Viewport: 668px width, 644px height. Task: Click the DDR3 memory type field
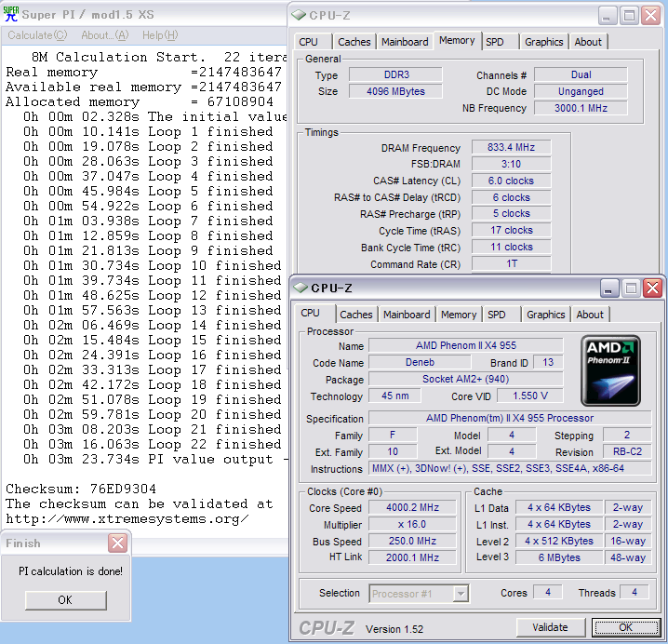(x=395, y=74)
